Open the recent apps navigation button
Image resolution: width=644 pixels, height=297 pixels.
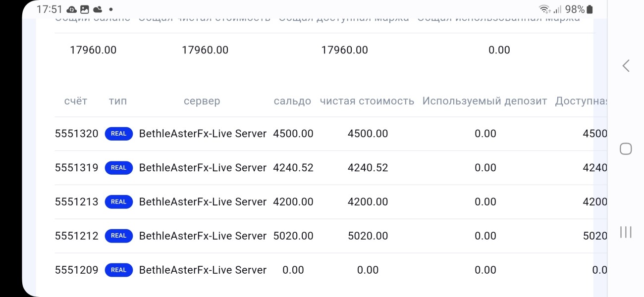click(626, 232)
